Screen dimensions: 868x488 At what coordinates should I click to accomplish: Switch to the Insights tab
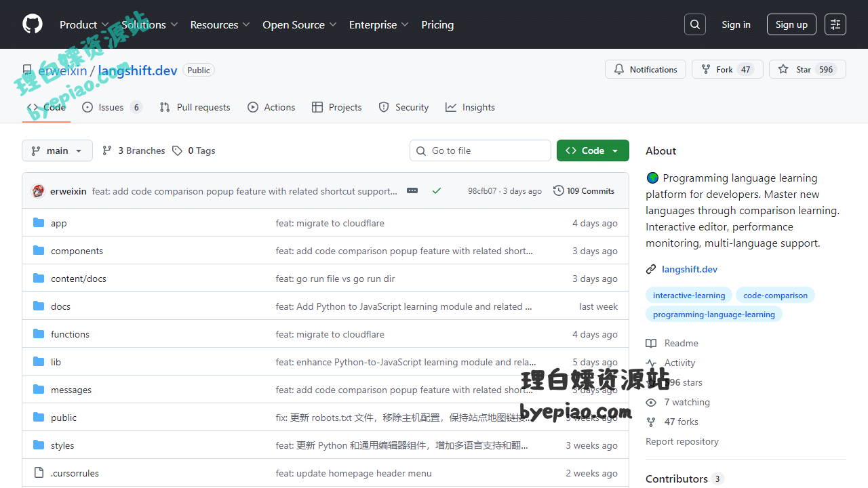pos(470,107)
